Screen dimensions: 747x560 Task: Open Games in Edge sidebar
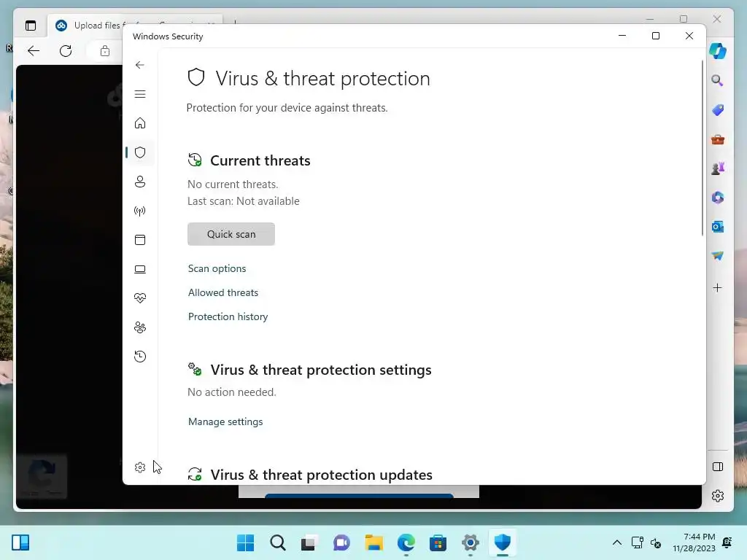718,168
